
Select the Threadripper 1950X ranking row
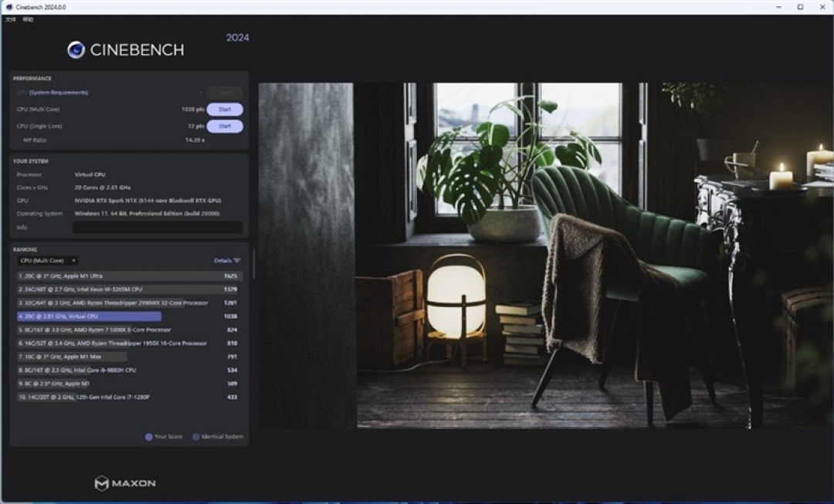coord(130,343)
